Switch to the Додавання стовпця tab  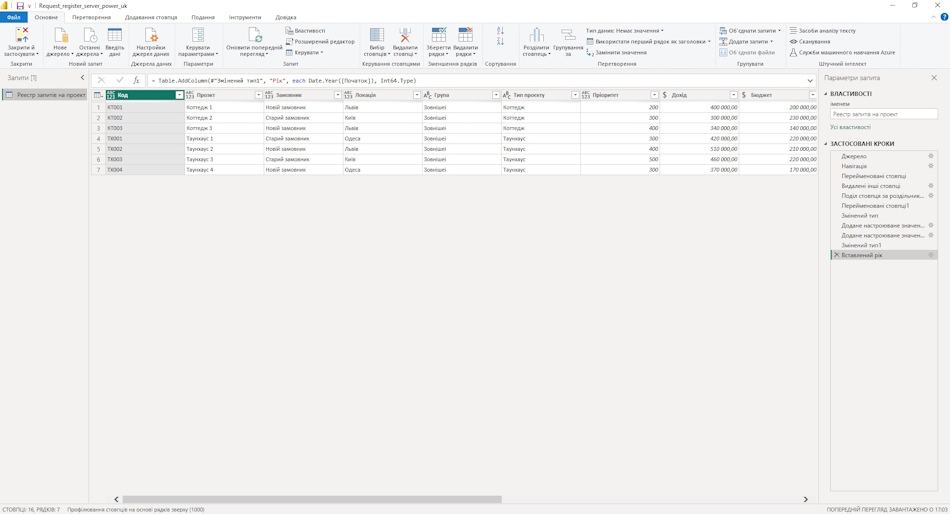click(151, 17)
